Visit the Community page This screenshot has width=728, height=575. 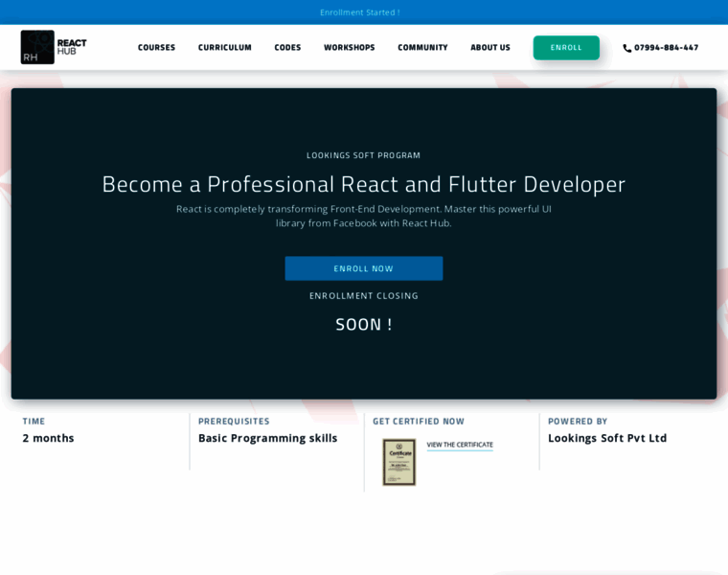pos(422,47)
